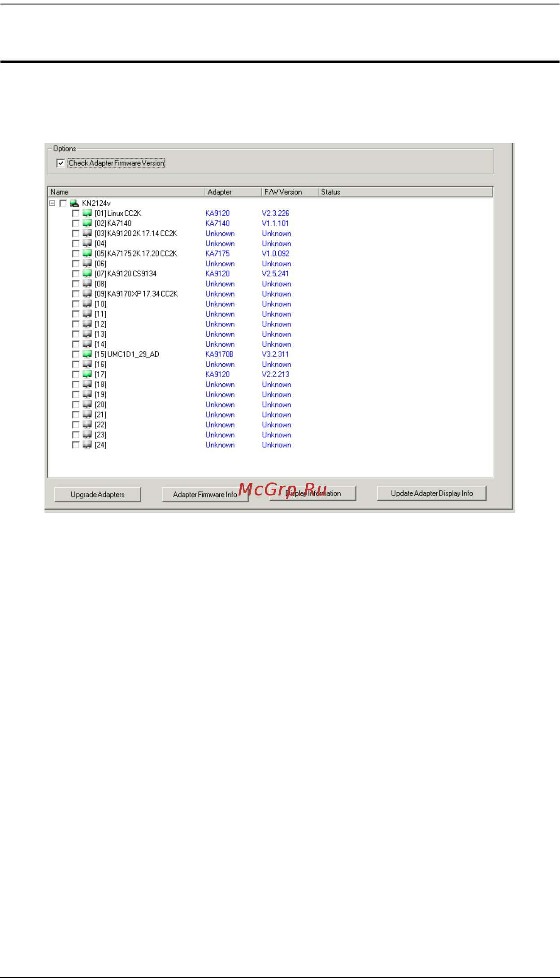This screenshot has width=560, height=978.
Task: Click the green monitor icon for port [17]
Action: 87,374
